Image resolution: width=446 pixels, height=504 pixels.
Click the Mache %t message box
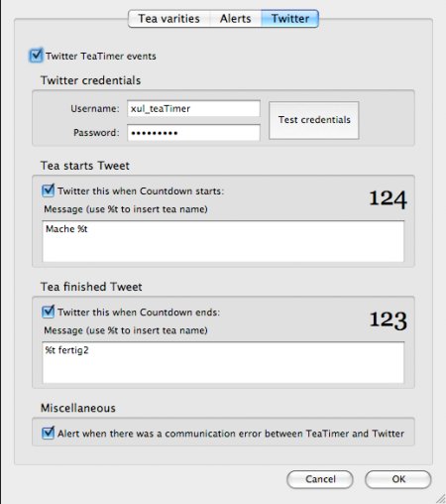[223, 241]
